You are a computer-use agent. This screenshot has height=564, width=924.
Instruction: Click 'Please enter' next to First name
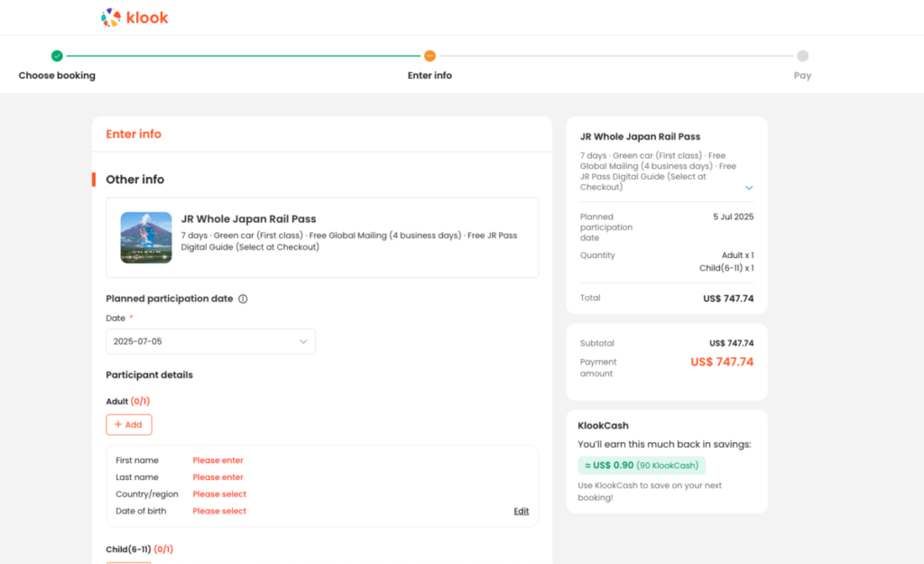(x=218, y=460)
